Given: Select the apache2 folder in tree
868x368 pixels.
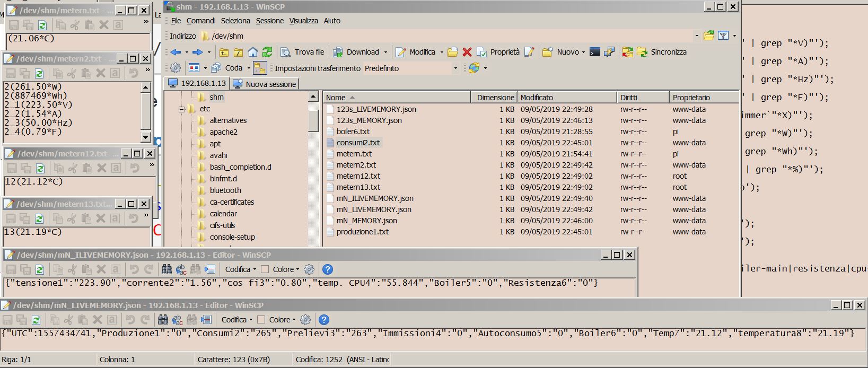Looking at the screenshot, I should click(223, 132).
